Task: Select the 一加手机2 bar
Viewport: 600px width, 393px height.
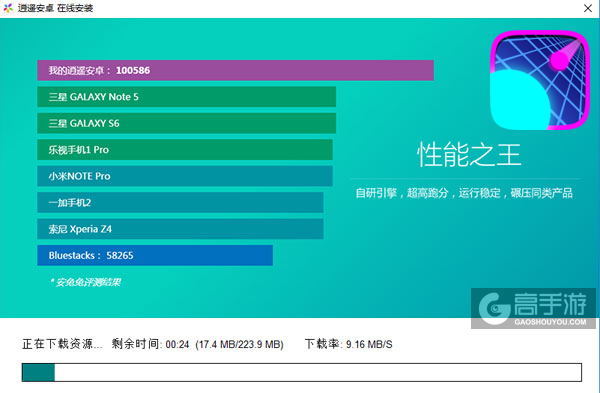Action: [180, 202]
